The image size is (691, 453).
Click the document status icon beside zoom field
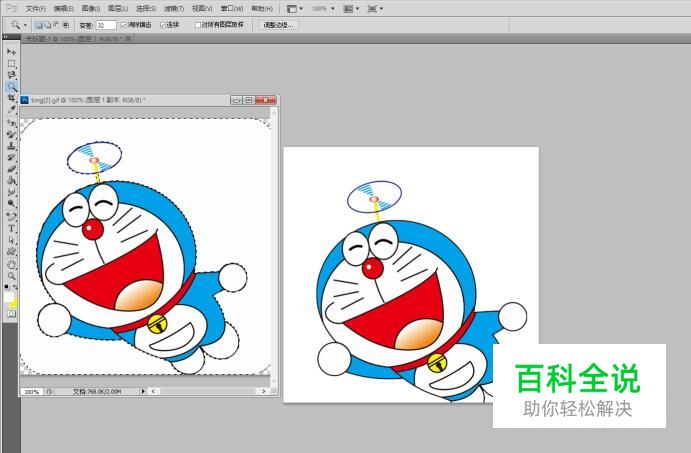point(49,391)
